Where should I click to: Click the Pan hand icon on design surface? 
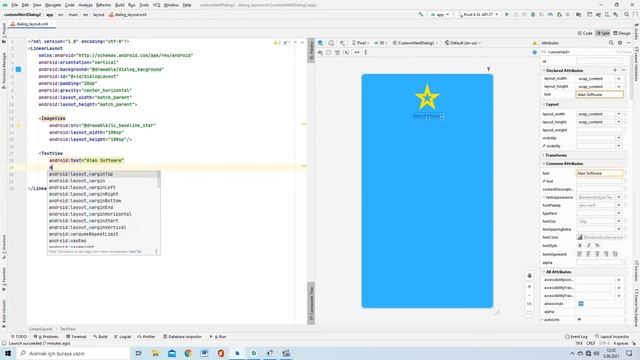(529, 276)
